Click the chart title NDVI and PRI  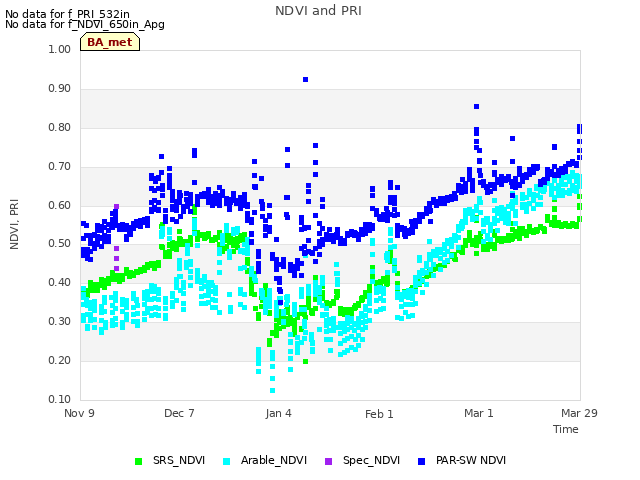318,11
